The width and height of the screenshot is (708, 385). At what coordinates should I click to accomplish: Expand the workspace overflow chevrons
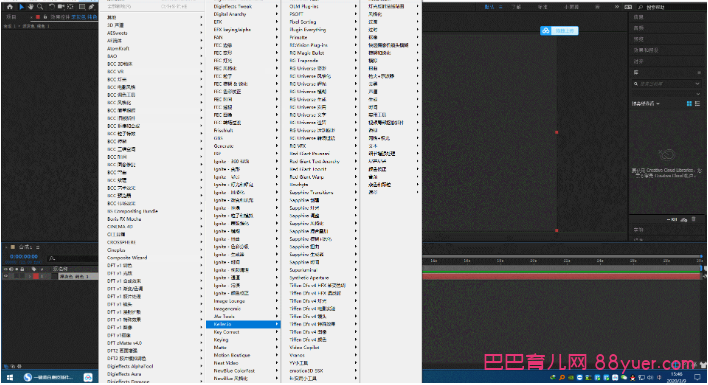(x=617, y=7)
